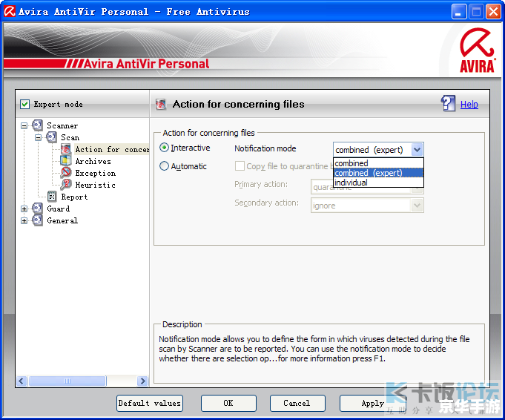Click the horizontal scrollbar thumb in tree
505x420 pixels.
(x=67, y=381)
